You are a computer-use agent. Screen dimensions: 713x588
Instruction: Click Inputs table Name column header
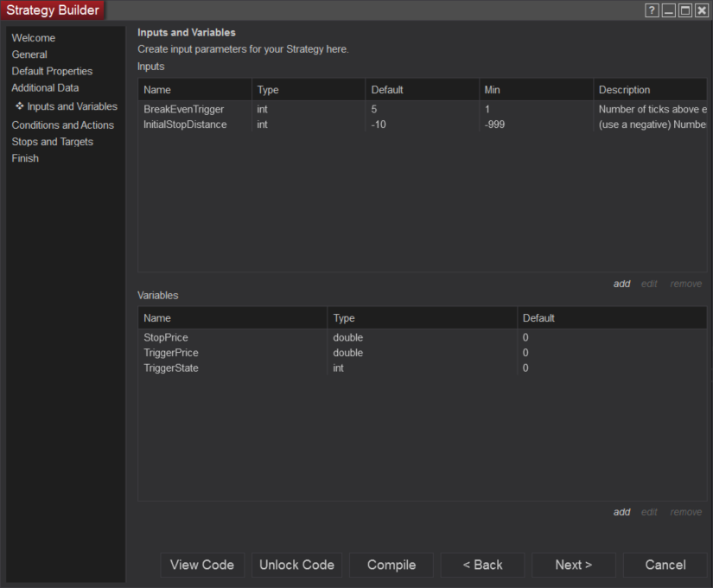tap(194, 90)
